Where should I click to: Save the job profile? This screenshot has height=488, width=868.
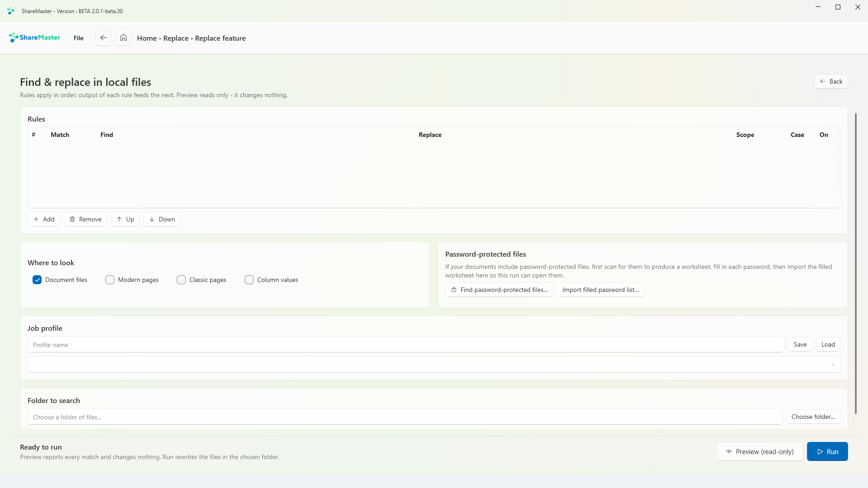coord(800,344)
